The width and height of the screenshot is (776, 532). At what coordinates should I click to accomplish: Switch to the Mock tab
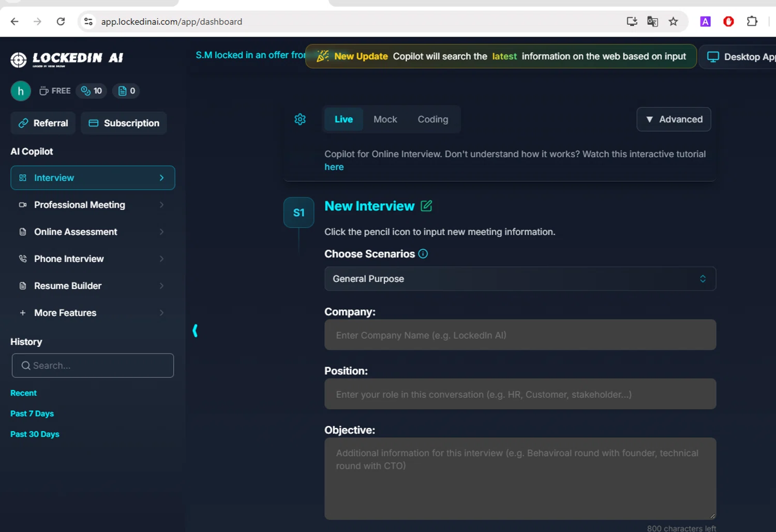coord(385,119)
